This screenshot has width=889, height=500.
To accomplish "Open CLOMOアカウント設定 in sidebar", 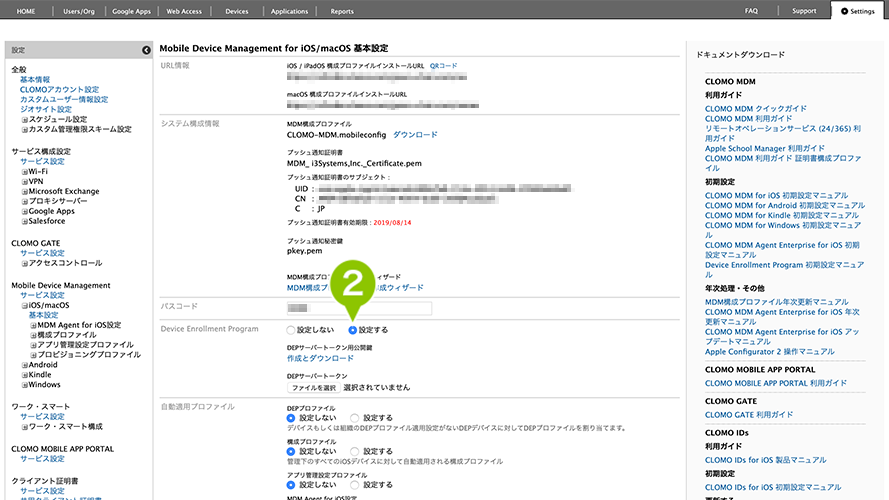I will pos(60,90).
